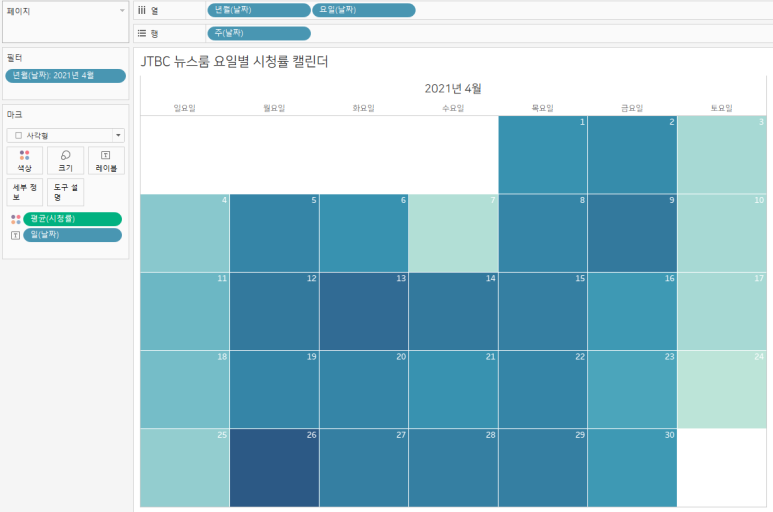773x512 pixels.
Task: Select the calendar cell for day 4
Action: 184,233
